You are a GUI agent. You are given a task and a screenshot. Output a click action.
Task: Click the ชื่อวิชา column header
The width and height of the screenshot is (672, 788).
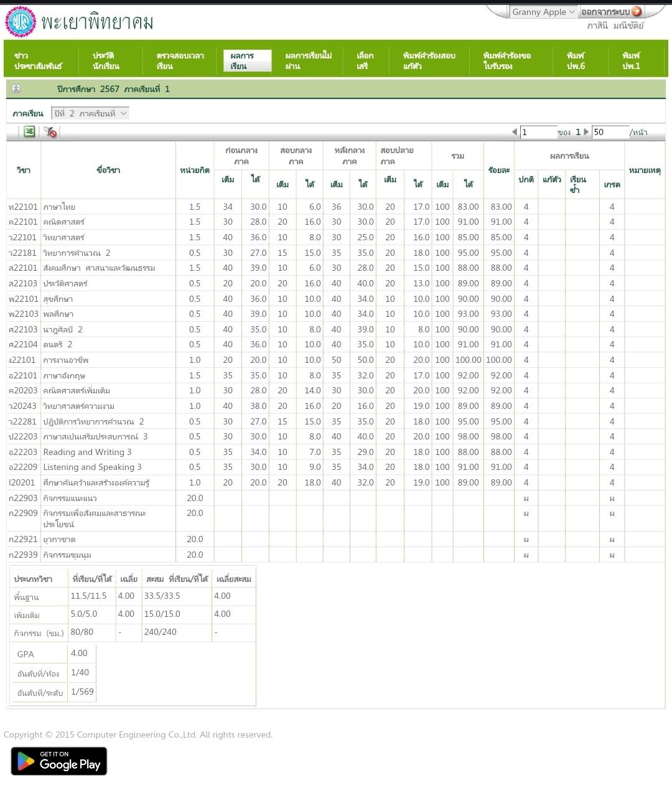(x=108, y=170)
